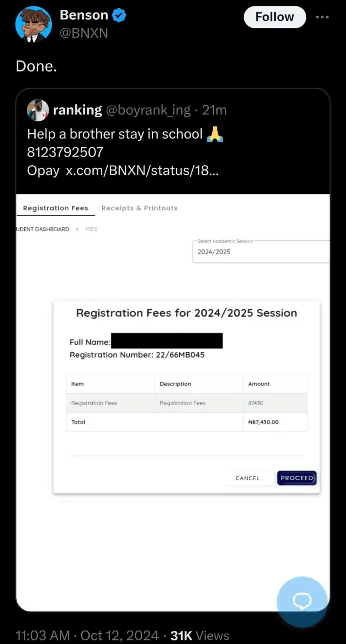
Task: Open the chat widget bubble icon
Action: click(302, 602)
